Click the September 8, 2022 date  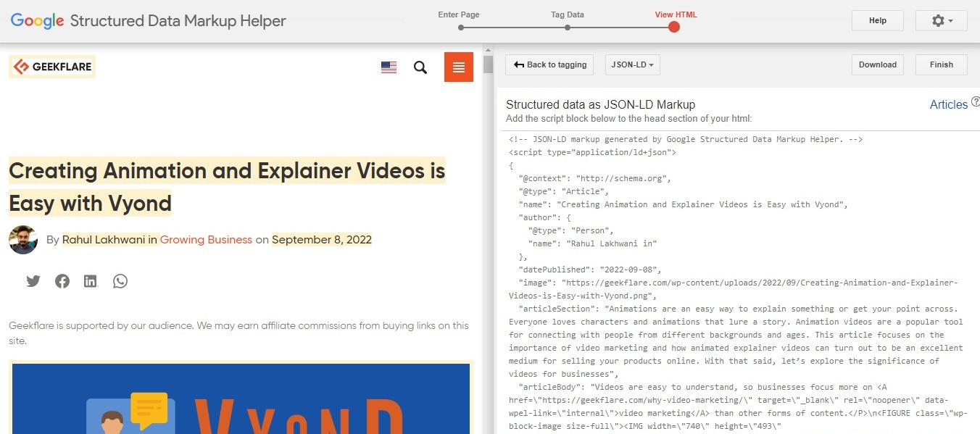(x=322, y=240)
